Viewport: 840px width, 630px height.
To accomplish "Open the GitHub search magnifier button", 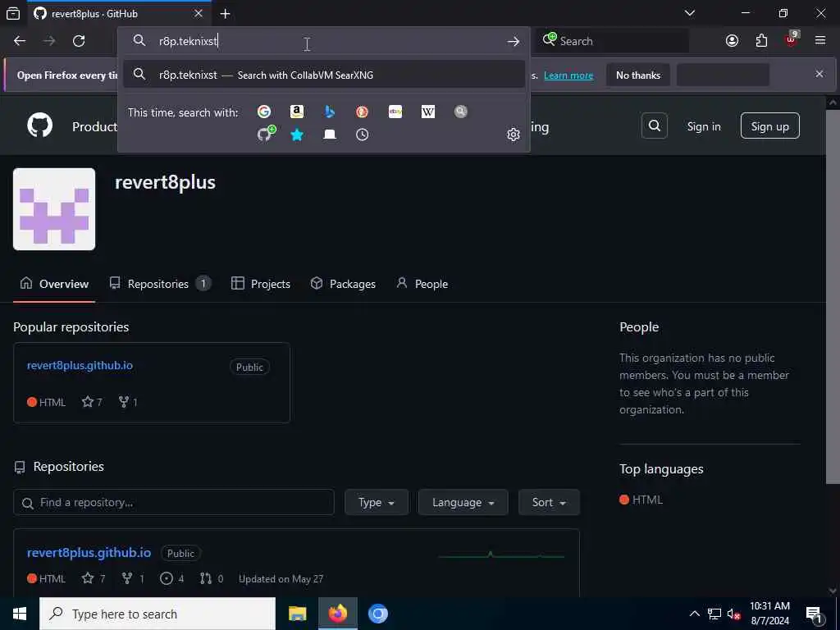I will (654, 126).
